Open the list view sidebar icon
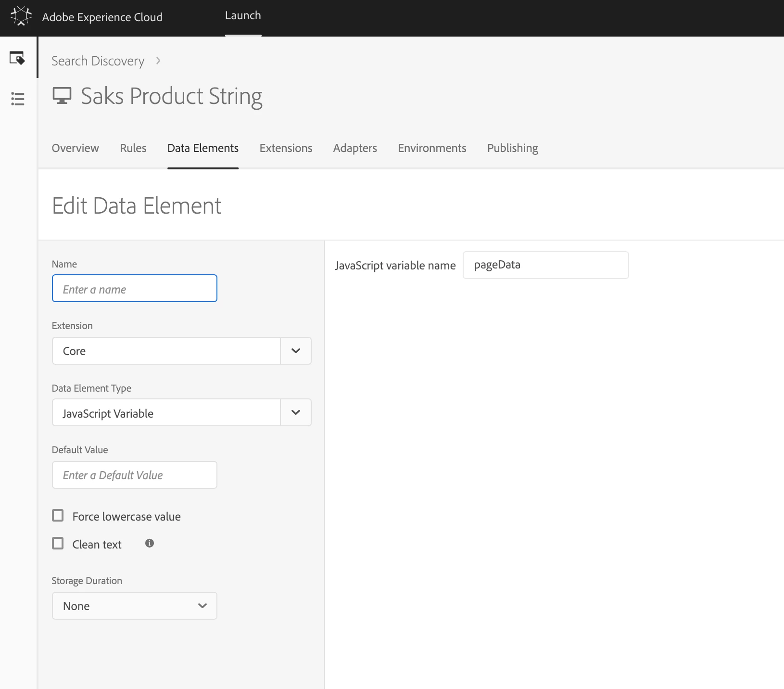This screenshot has width=784, height=689. point(18,99)
